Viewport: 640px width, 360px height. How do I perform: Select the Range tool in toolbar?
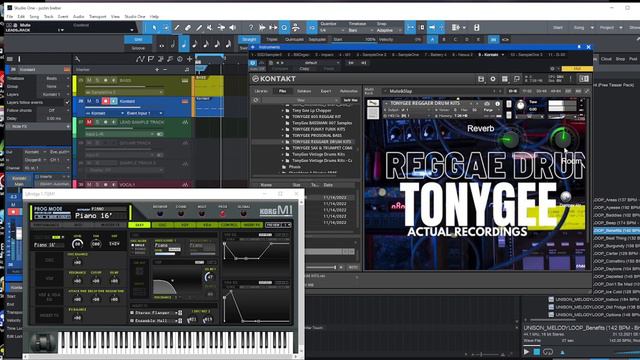(x=166, y=28)
